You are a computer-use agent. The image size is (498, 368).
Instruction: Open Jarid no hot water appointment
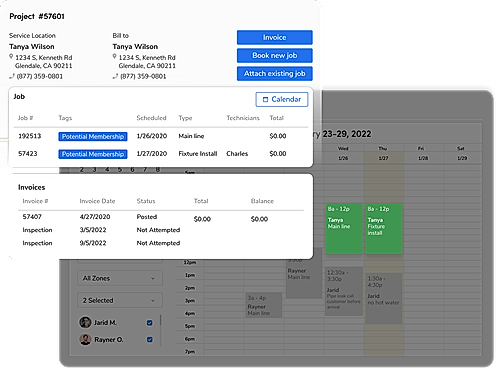click(383, 298)
